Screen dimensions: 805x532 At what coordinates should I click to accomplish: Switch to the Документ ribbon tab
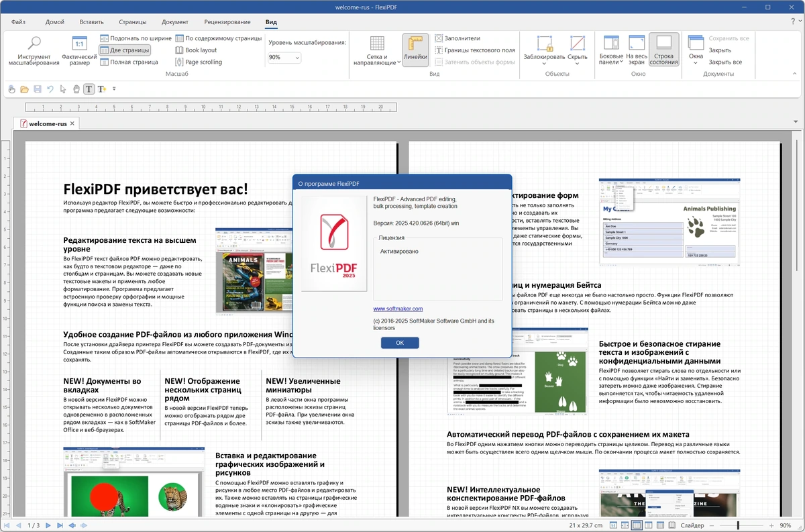175,22
